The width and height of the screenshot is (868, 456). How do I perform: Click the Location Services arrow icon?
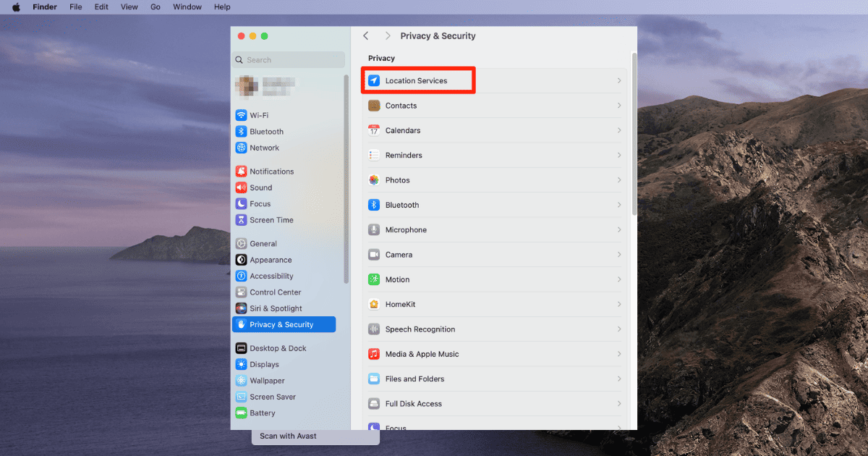click(374, 81)
